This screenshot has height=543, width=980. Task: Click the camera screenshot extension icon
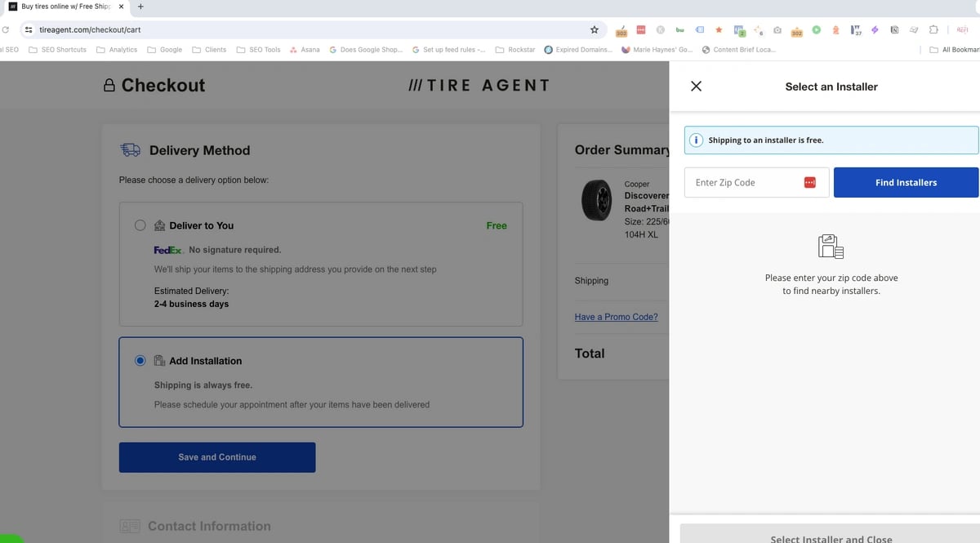click(x=777, y=30)
